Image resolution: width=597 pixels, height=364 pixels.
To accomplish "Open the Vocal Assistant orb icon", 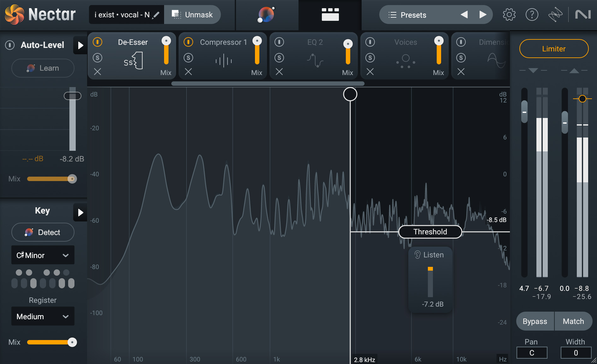I will [267, 15].
